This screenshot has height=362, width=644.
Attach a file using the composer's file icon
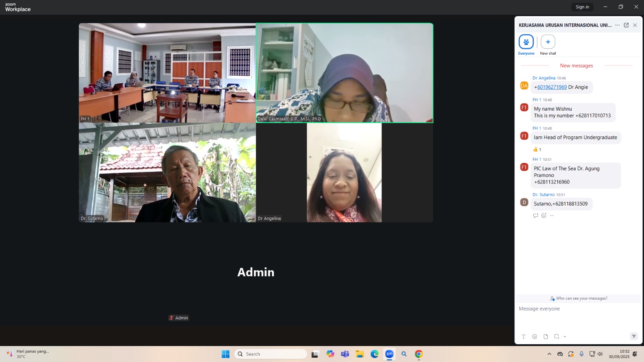[x=546, y=337]
